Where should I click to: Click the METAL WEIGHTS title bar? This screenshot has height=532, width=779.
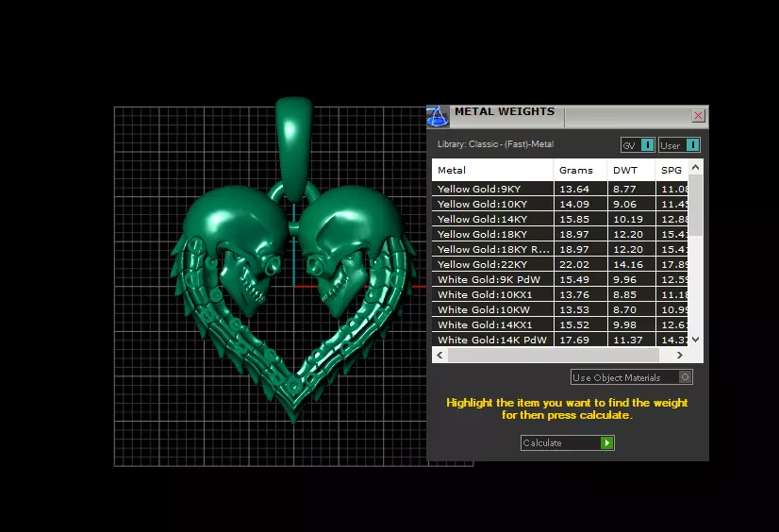click(568, 116)
